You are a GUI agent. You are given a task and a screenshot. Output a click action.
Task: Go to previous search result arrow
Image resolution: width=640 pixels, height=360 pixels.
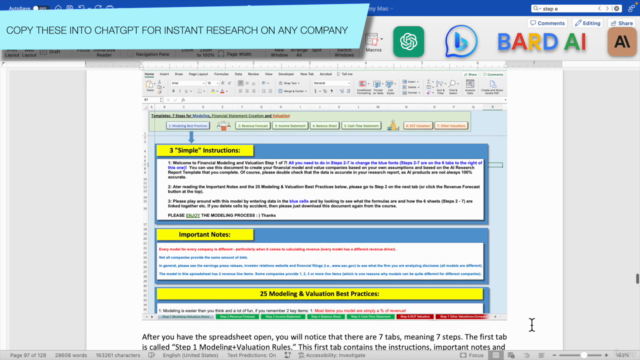pos(599,9)
